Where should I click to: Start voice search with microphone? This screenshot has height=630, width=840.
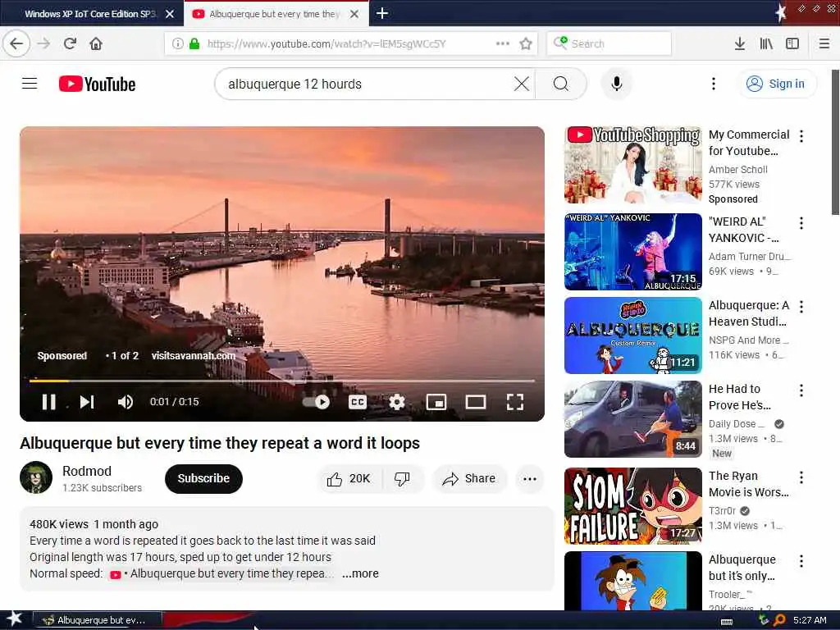click(617, 84)
